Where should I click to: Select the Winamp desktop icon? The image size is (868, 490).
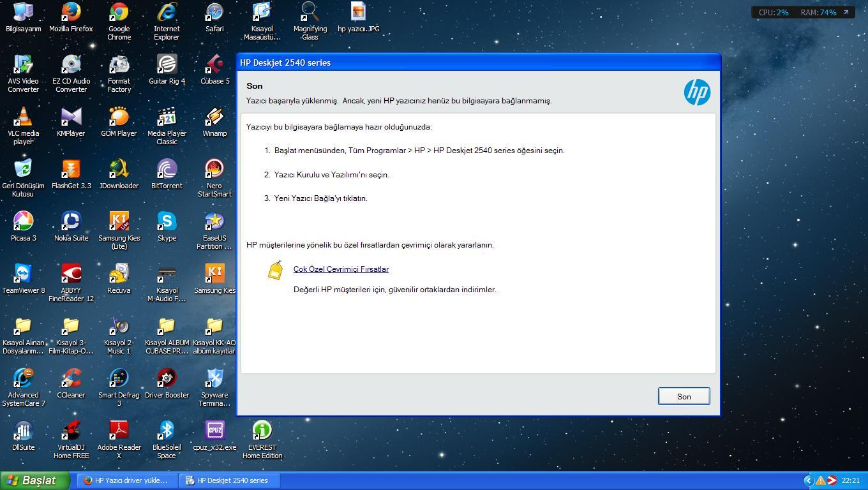click(x=214, y=122)
